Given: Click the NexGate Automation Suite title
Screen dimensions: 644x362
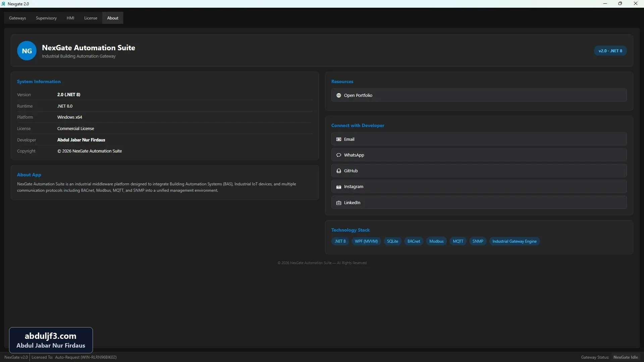Looking at the screenshot, I should point(89,48).
